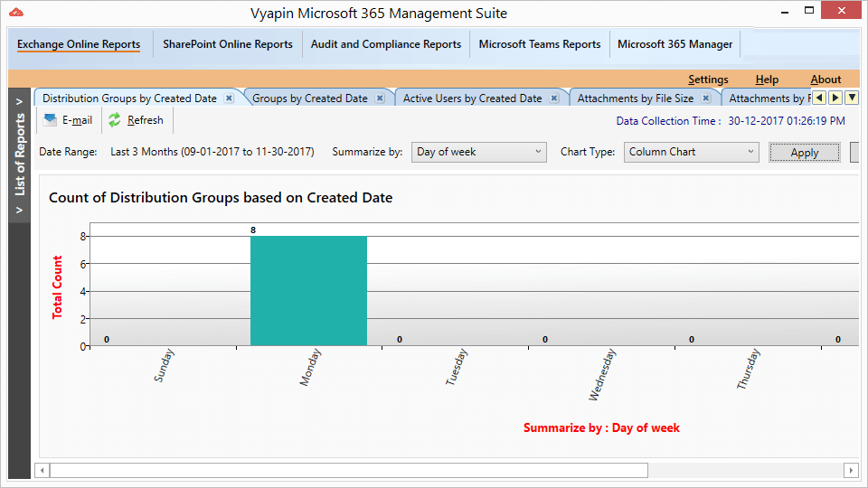
Task: Minimize the Vyapin window
Action: click(785, 11)
